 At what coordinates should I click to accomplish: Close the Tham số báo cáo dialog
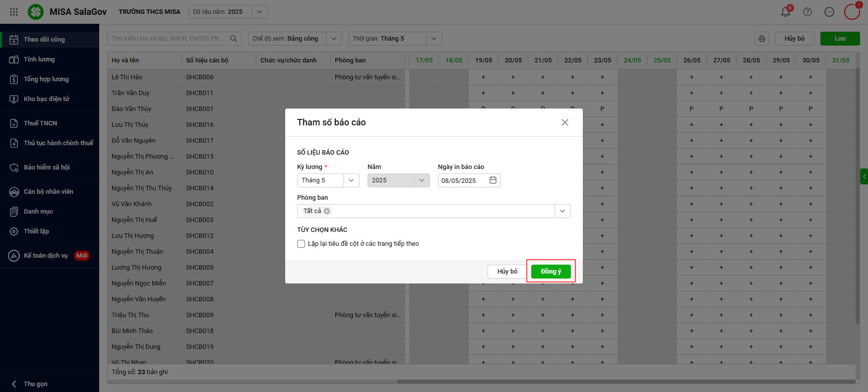click(x=564, y=122)
